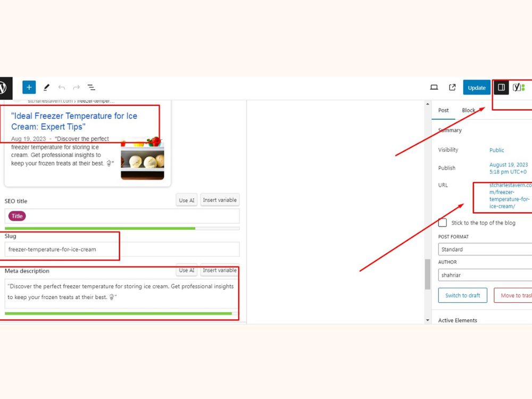Focus the SEO title input field
Viewport: 532px width, 399px height.
point(122,216)
